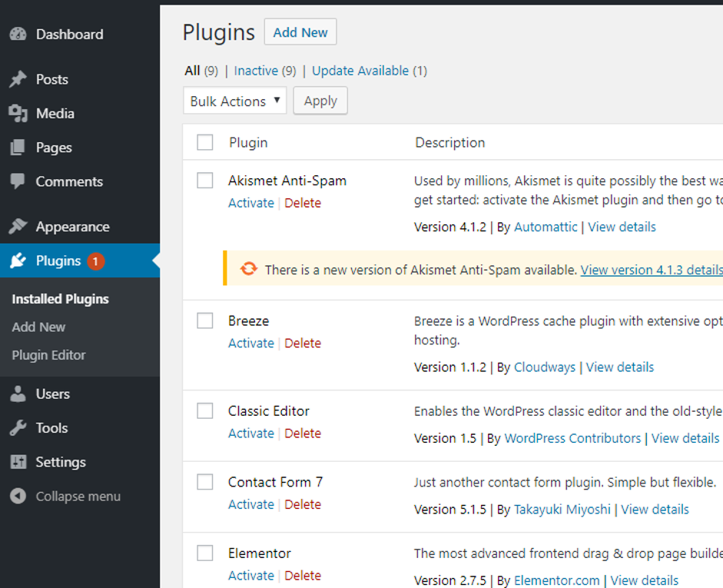This screenshot has width=723, height=588.
Task: Open Users menu item
Action: [52, 394]
